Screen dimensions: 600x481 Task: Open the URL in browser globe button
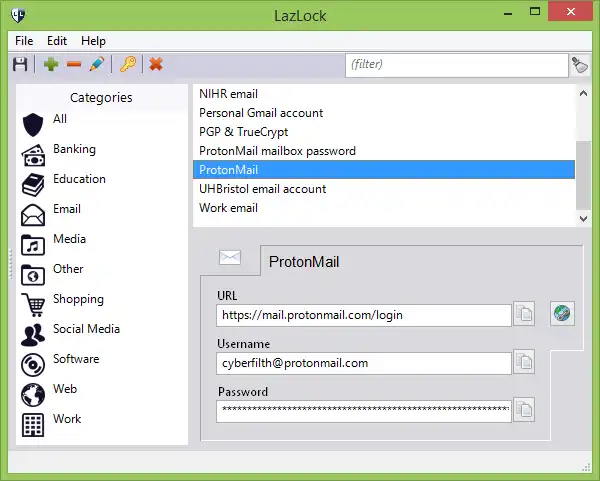pyautogui.click(x=562, y=313)
